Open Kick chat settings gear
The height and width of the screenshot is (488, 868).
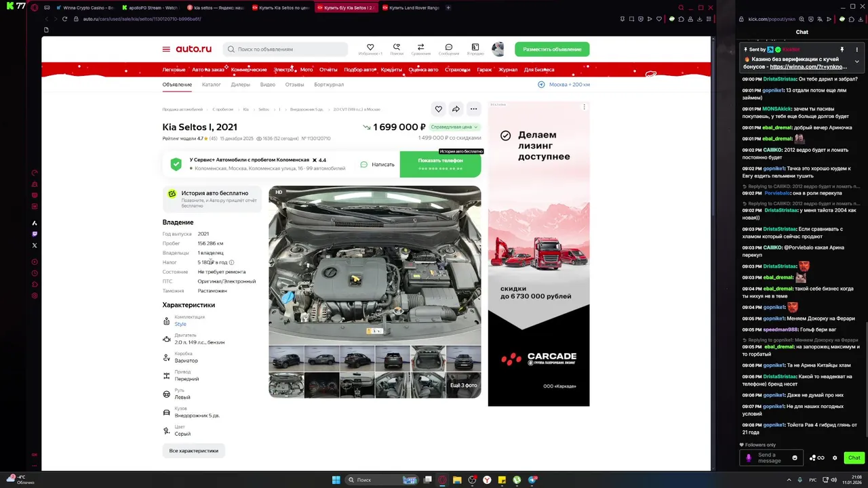coord(835,457)
